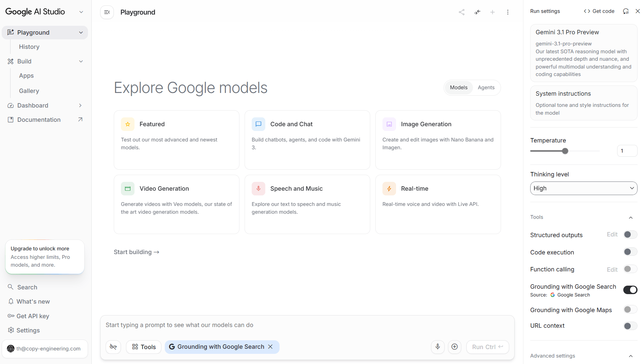The width and height of the screenshot is (644, 364).
Task: Open History in the sidebar
Action: [x=29, y=47]
